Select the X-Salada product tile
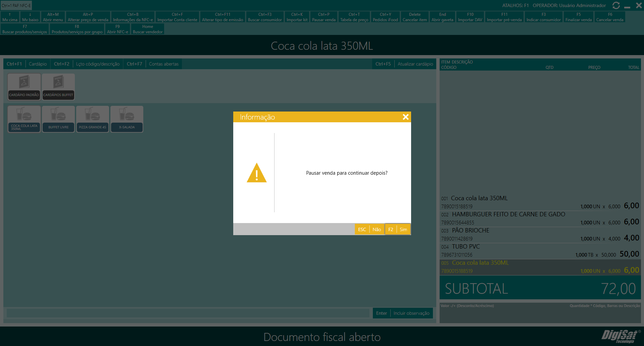Image resolution: width=644 pixels, height=346 pixels. (x=127, y=119)
